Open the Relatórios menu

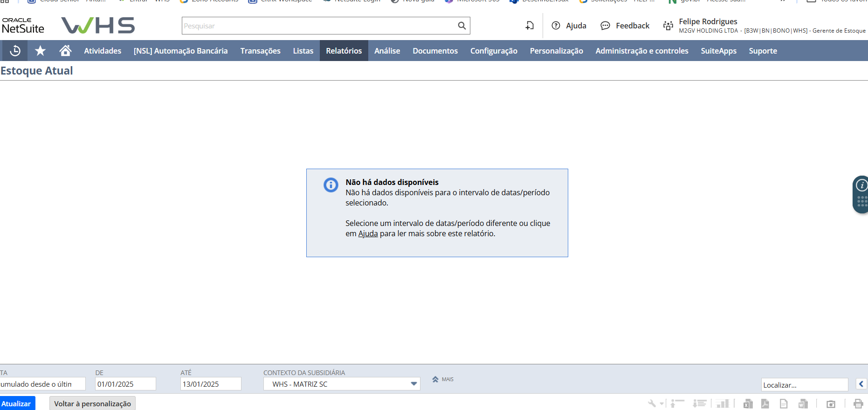(x=344, y=51)
